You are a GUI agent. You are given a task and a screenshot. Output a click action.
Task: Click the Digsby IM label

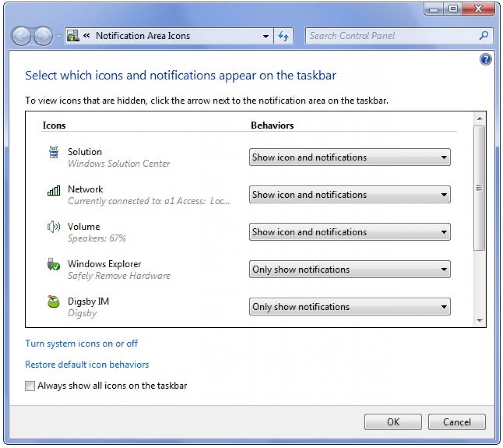[88, 301]
